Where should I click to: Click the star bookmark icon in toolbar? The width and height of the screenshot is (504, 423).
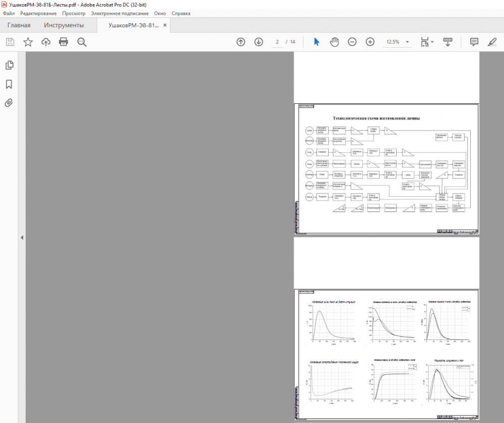pos(28,42)
